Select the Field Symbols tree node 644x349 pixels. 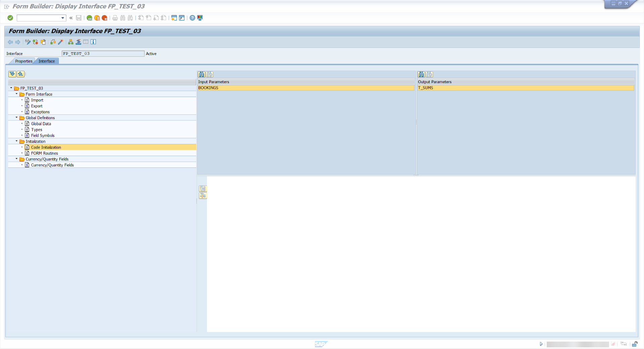point(43,136)
